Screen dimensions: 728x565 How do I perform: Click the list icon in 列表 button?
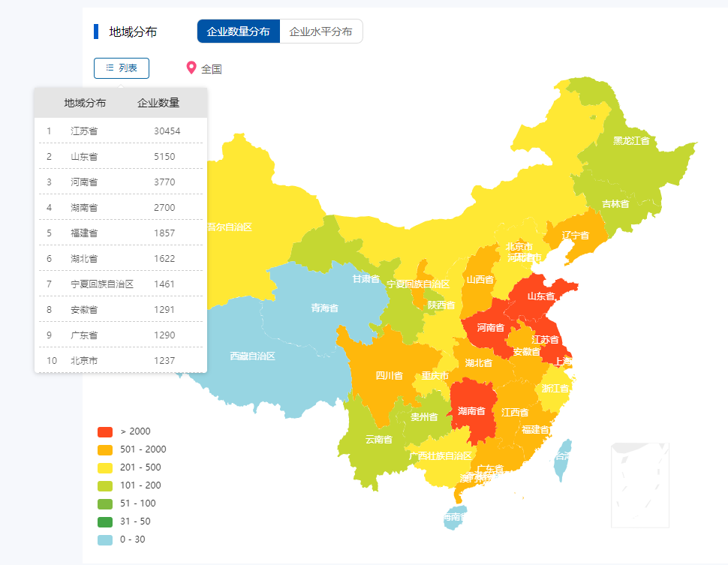click(110, 68)
